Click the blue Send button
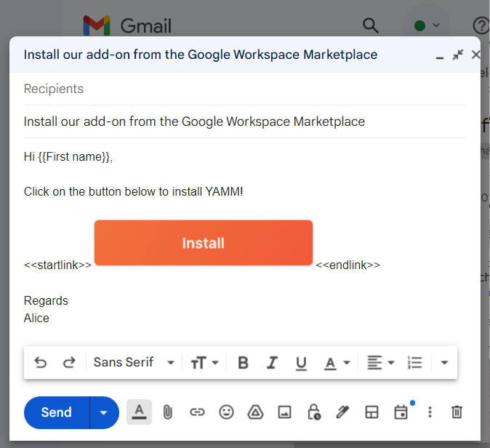Image resolution: width=490 pixels, height=448 pixels. [57, 413]
